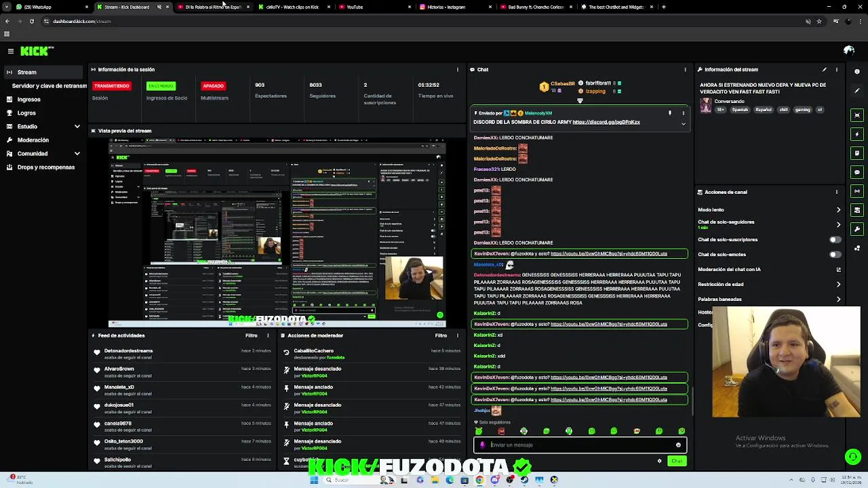Viewport: 868px width, 488px height.
Task: Open Servidor y clave de retransmisión
Action: 49,86
